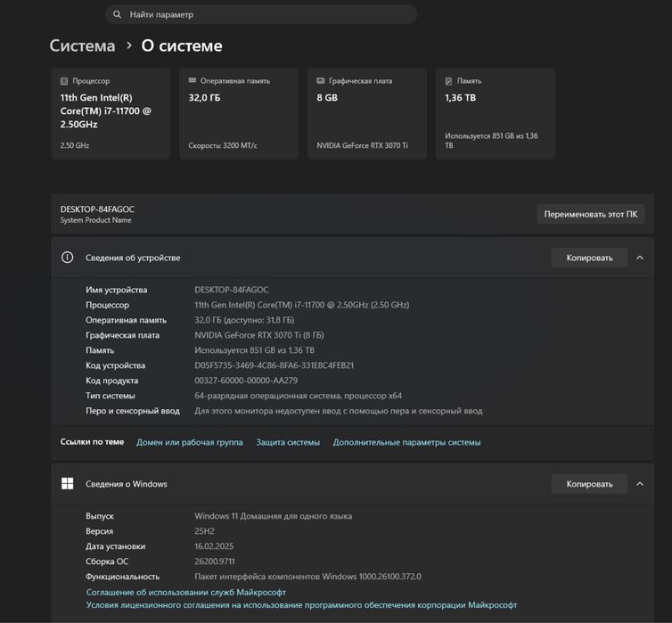The width and height of the screenshot is (672, 623).
Task: Open 'Домен или рабочая группа' link
Action: pos(190,442)
